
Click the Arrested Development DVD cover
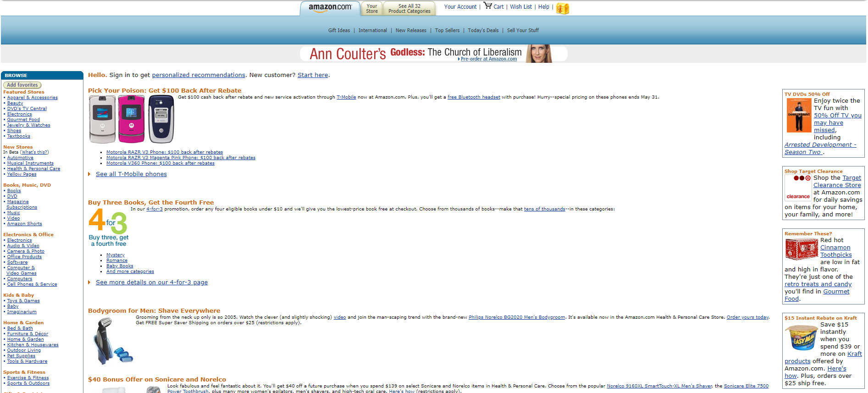(799, 116)
